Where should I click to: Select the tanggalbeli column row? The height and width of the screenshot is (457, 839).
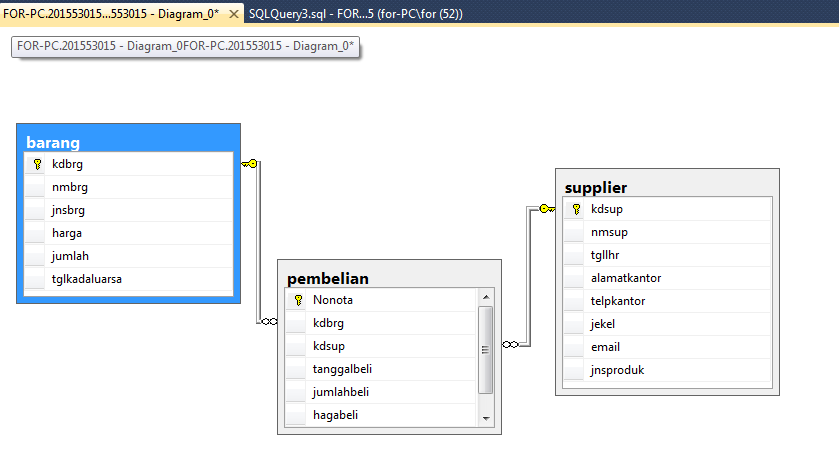tap(381, 369)
